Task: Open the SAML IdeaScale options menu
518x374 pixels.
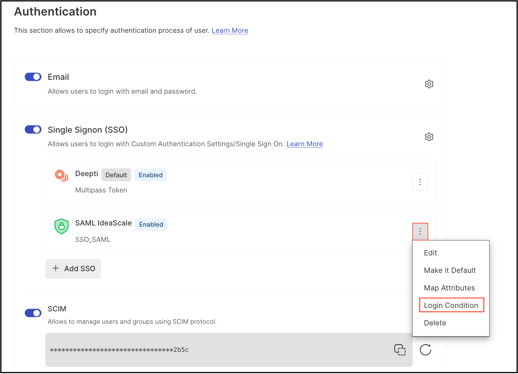Action: 420,231
